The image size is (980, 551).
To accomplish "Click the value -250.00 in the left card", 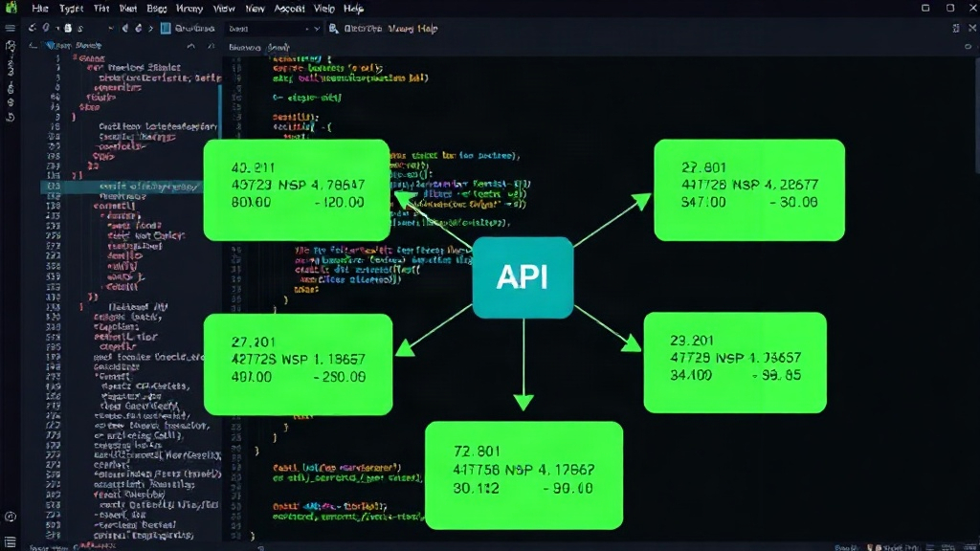I will click(340, 377).
